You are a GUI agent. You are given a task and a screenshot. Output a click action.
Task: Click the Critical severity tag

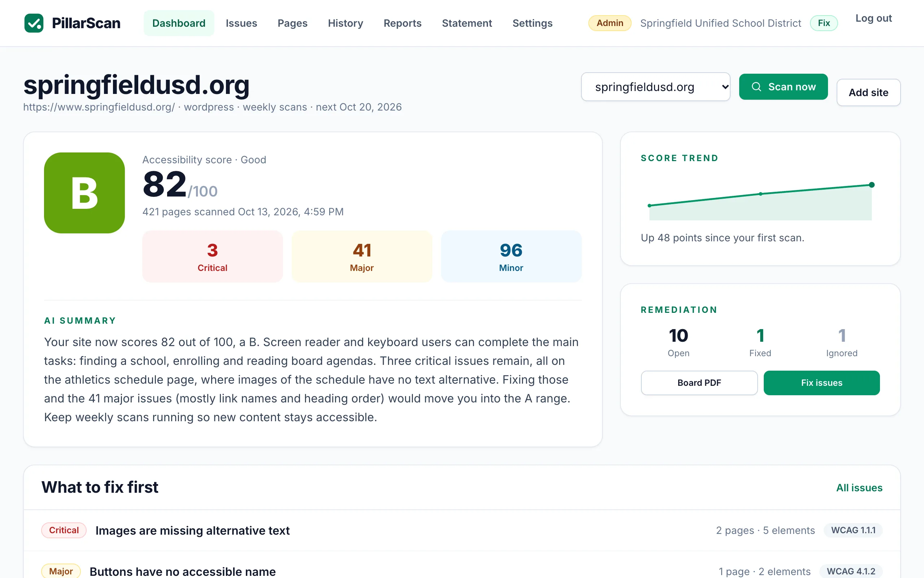[x=64, y=530]
